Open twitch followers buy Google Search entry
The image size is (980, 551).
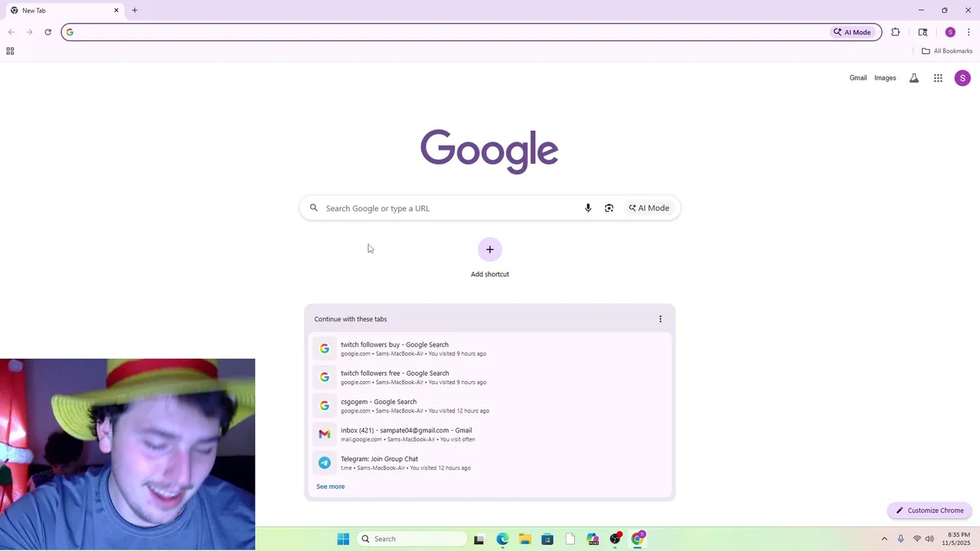(x=490, y=349)
